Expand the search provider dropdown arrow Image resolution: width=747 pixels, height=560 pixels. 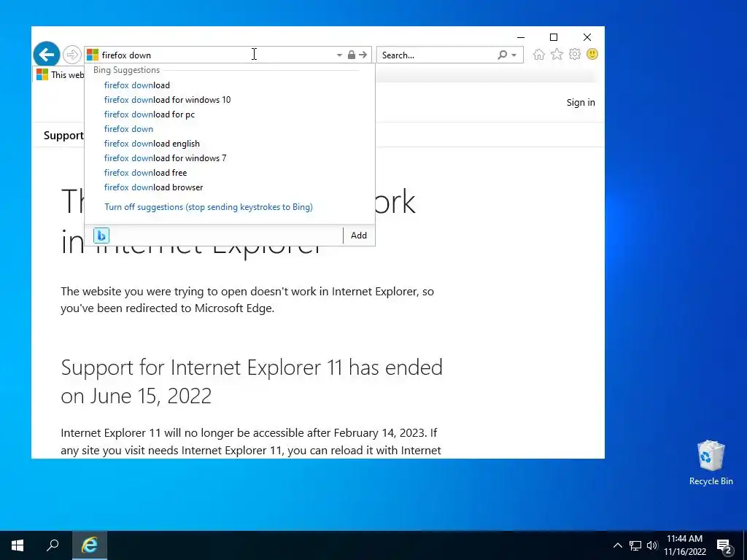(x=514, y=55)
